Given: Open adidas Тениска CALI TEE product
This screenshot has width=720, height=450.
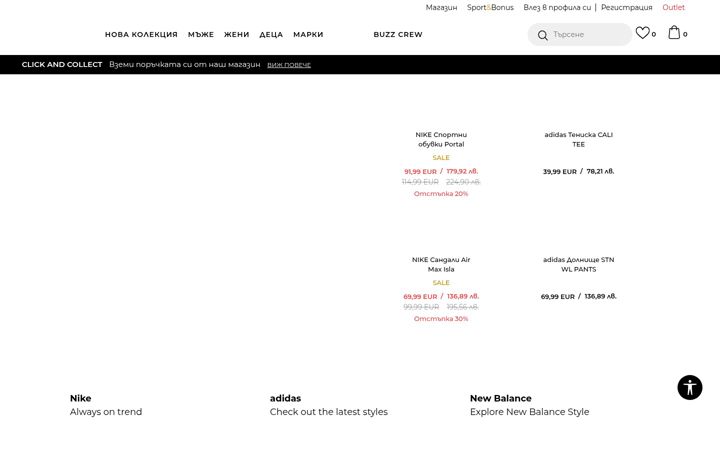Looking at the screenshot, I should (x=579, y=139).
